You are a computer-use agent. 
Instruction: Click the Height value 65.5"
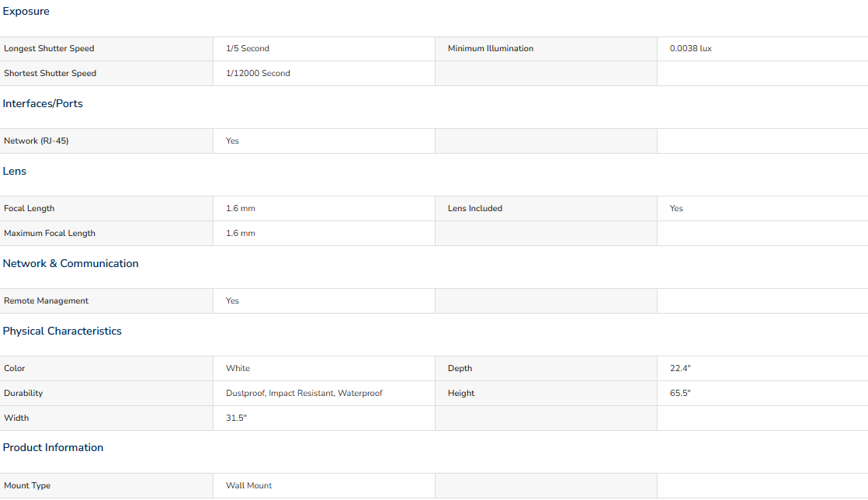[680, 393]
